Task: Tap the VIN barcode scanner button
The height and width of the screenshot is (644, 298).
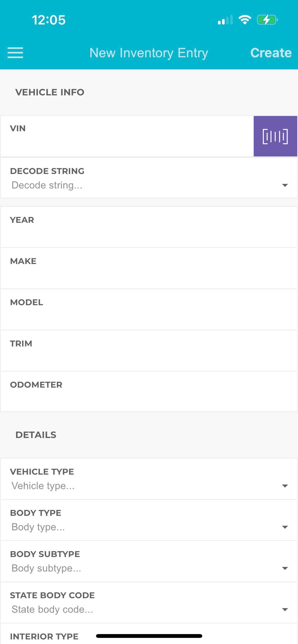Action: [275, 136]
